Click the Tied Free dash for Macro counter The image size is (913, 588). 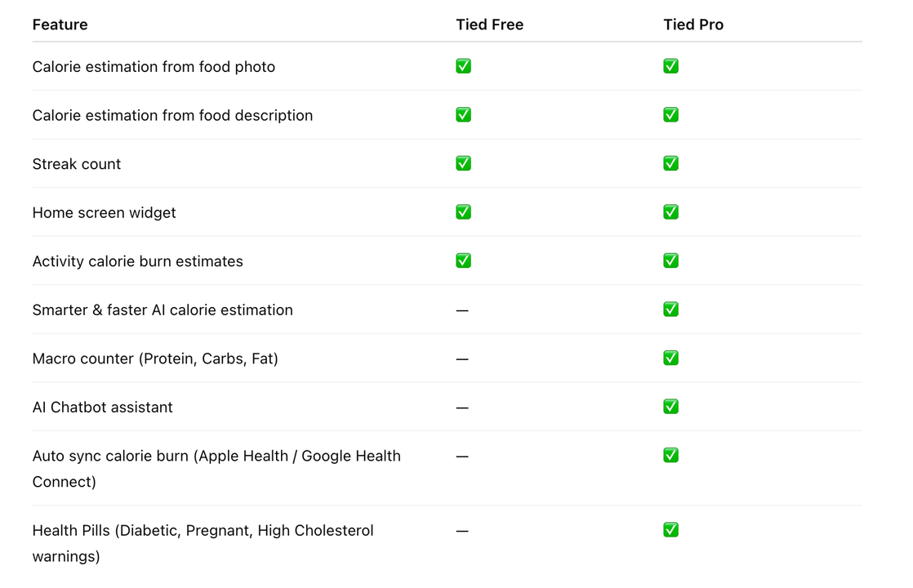click(462, 359)
